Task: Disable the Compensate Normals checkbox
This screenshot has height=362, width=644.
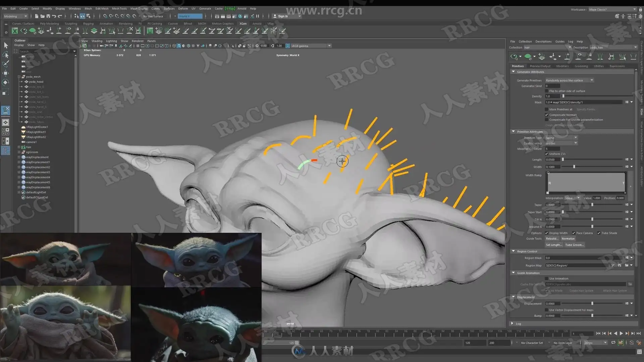Action: click(x=546, y=115)
